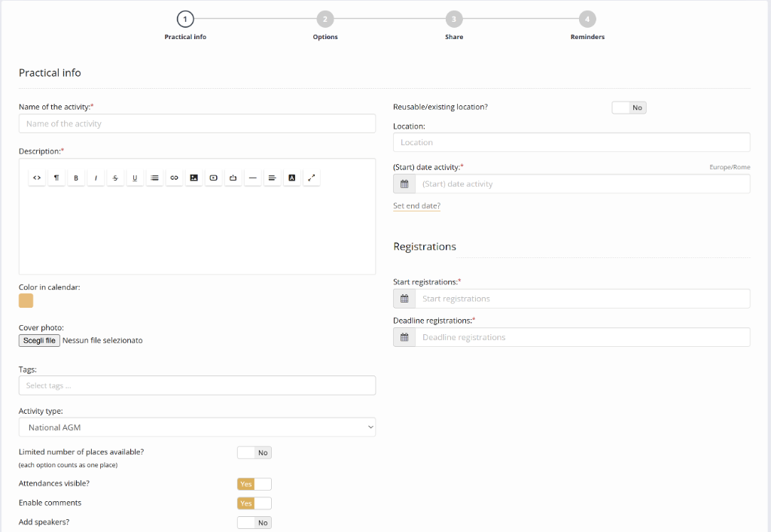Viewport: 771px width, 532px height.
Task: Expand the editor to fullscreen
Action: coord(312,178)
